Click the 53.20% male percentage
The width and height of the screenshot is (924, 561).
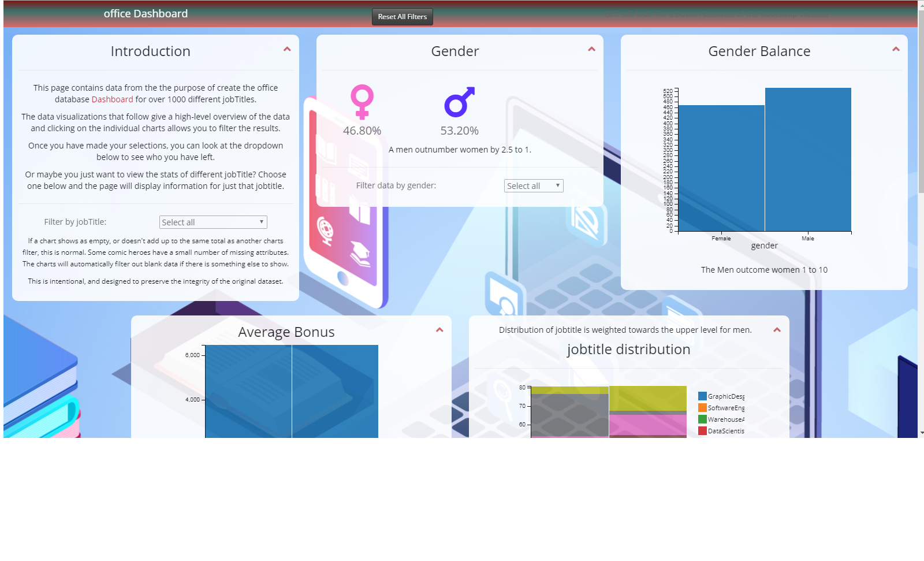click(x=460, y=131)
